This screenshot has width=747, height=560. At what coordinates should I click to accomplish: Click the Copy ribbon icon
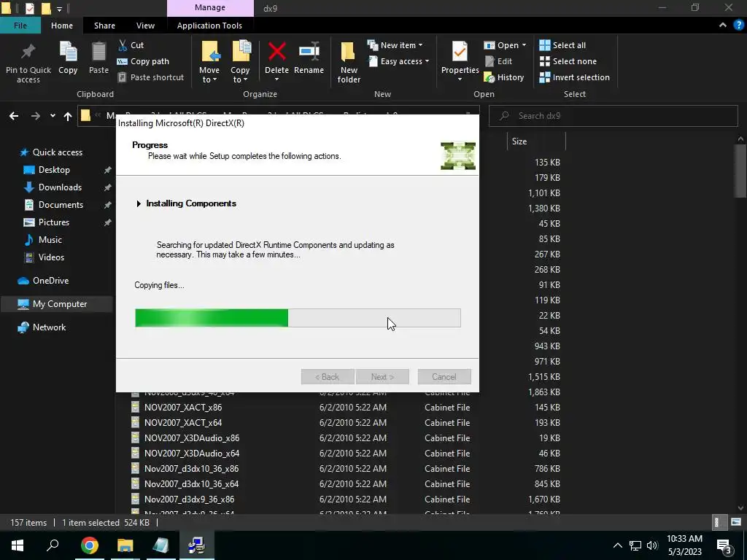[x=68, y=52]
